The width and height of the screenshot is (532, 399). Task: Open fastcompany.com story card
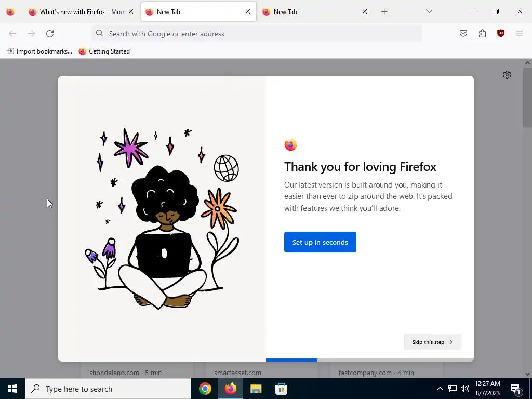[387, 370]
